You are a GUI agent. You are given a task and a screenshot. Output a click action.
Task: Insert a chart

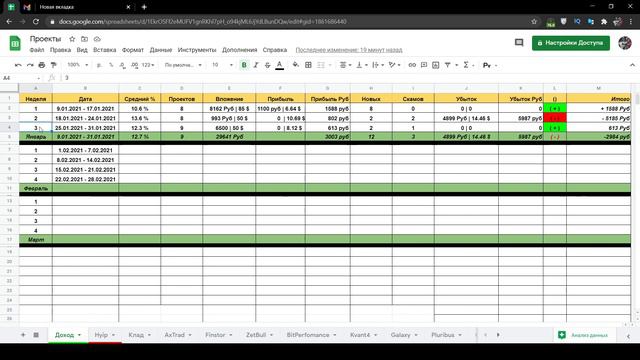coord(436,65)
